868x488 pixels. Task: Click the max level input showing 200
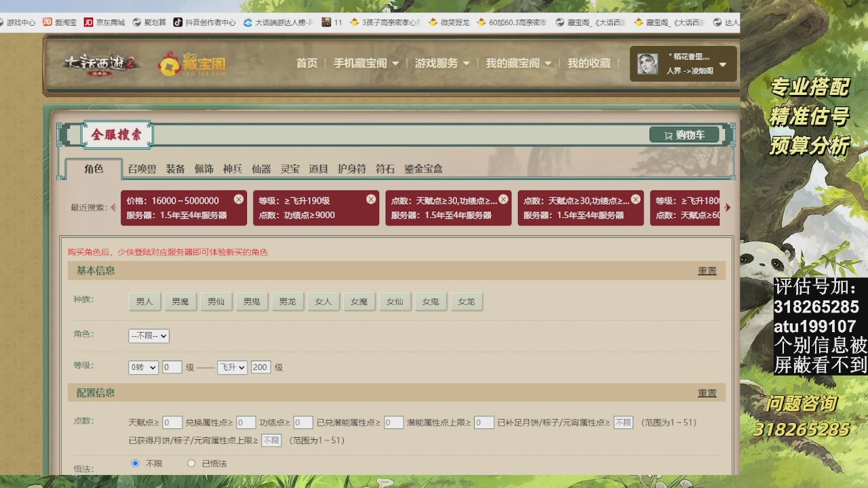coord(261,367)
